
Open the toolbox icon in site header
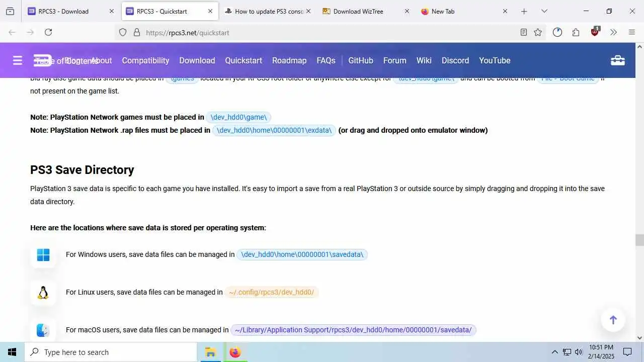618,60
